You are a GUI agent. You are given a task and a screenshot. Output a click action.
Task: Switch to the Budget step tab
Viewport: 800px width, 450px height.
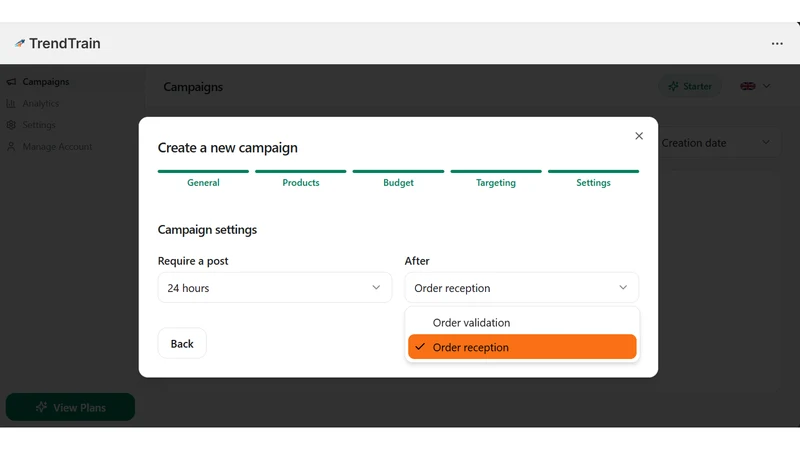[398, 183]
